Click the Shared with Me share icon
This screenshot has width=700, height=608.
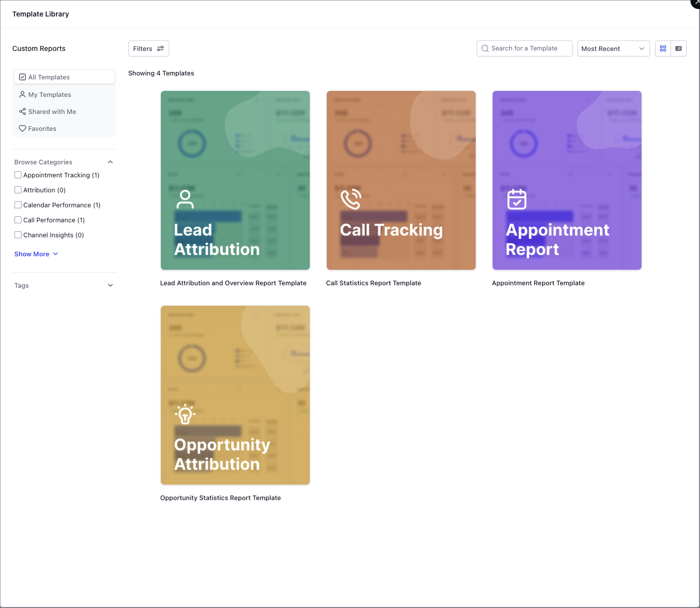(x=22, y=111)
